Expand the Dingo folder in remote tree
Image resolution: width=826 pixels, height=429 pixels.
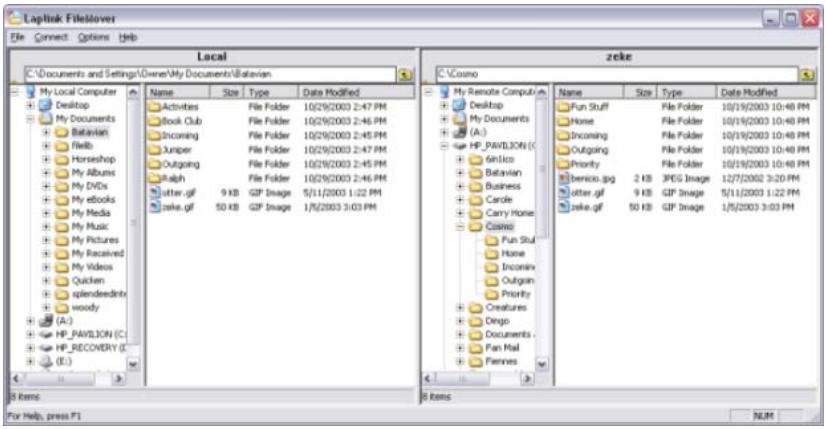pos(460,321)
